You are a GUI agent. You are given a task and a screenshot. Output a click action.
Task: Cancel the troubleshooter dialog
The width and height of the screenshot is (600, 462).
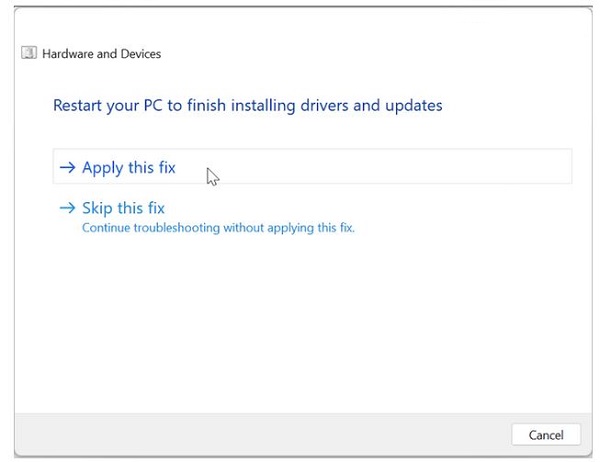coord(546,435)
